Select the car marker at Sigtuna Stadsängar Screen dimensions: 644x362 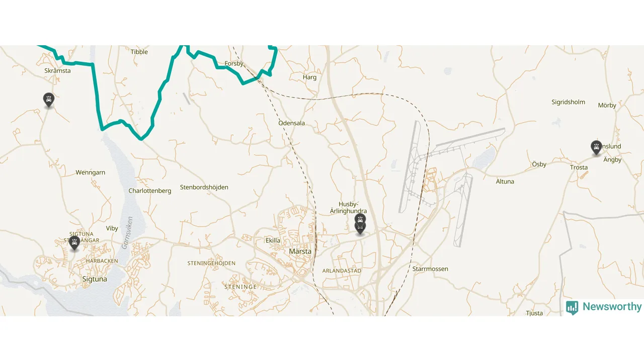point(74,243)
